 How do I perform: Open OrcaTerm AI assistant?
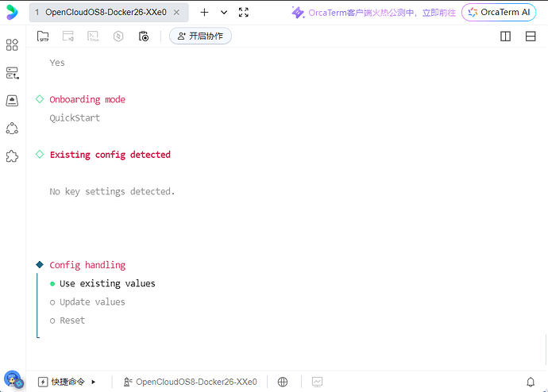pos(499,12)
